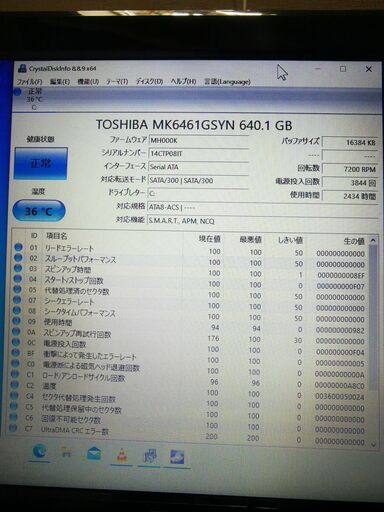Launch VLC media player from taskbar

pos(122,455)
